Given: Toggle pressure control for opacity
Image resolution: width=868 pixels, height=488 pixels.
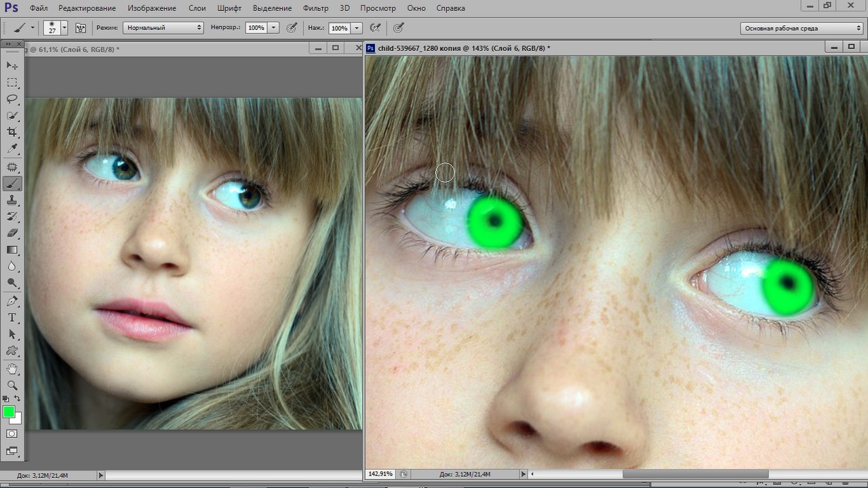Looking at the screenshot, I should 292,28.
